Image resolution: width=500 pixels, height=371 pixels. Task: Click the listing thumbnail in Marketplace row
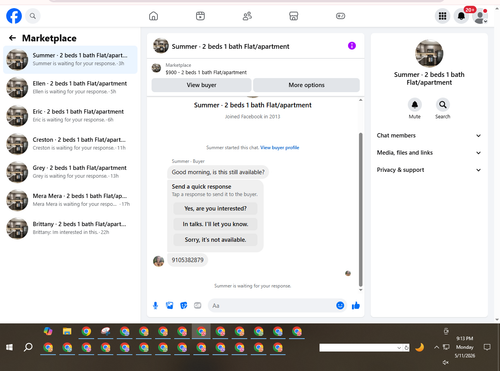coord(156,68)
